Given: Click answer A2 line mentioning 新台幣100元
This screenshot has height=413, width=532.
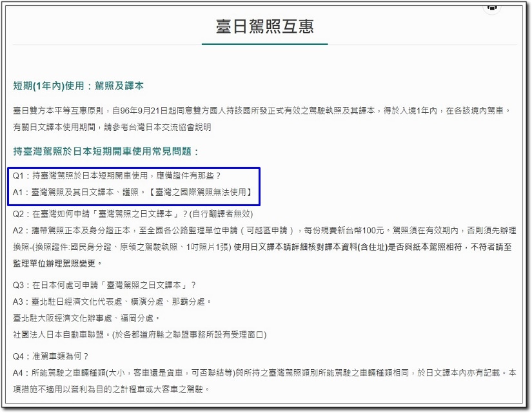Looking at the screenshot, I should point(264,231).
